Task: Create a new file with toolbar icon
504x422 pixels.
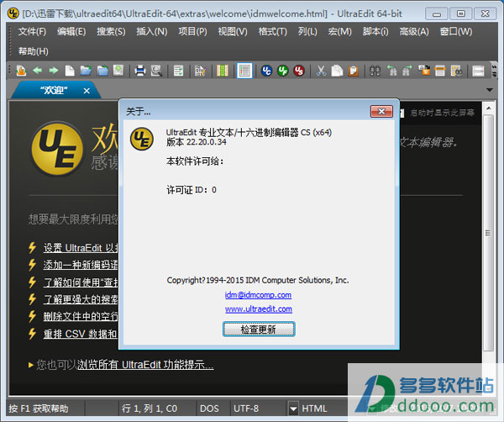Action: [x=70, y=71]
